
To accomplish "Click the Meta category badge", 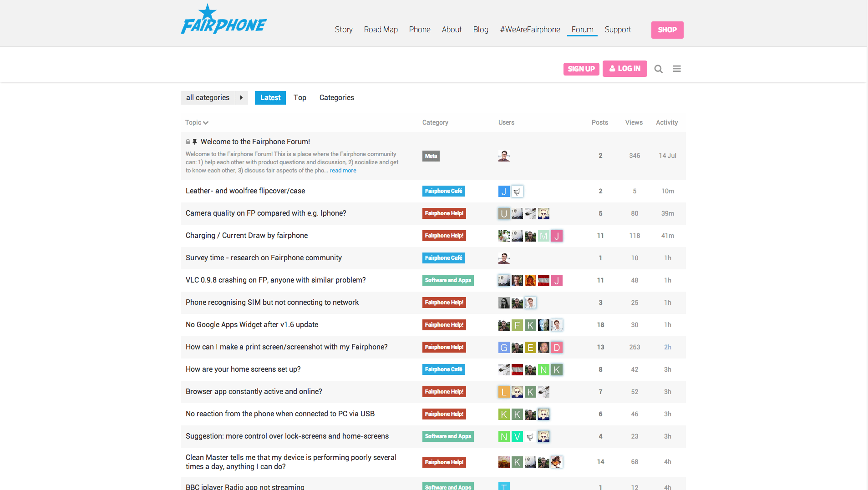I will 431,156.
